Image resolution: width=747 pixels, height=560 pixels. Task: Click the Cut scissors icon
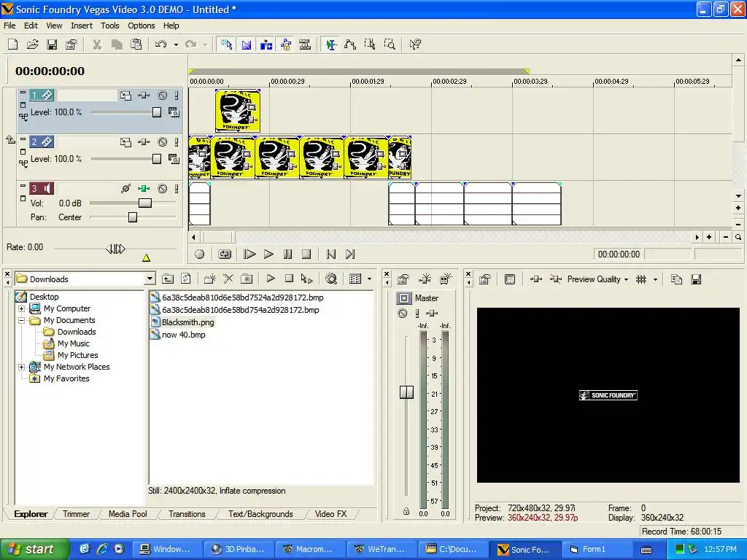97,44
